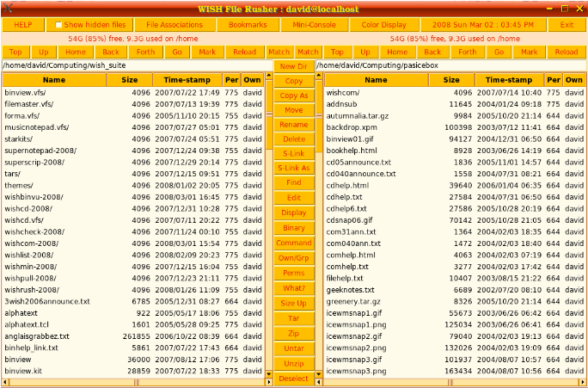Sort right panel by Name column header

376,80
